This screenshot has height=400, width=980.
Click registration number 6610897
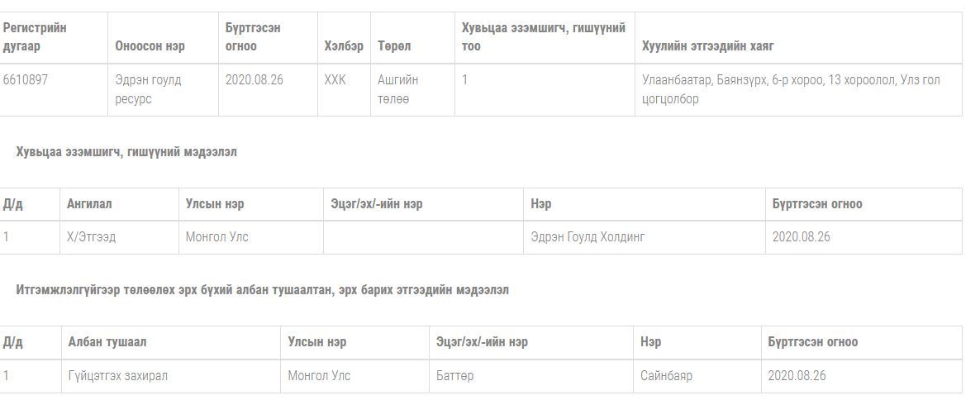pos(26,80)
